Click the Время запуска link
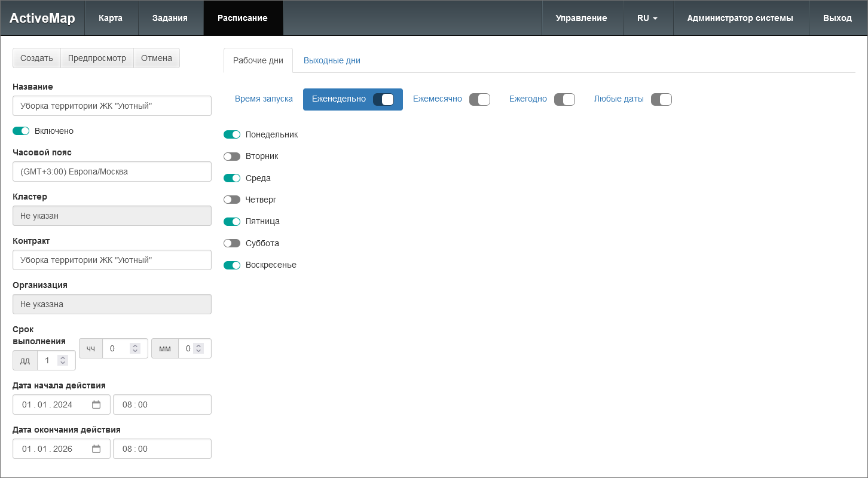 pos(264,99)
